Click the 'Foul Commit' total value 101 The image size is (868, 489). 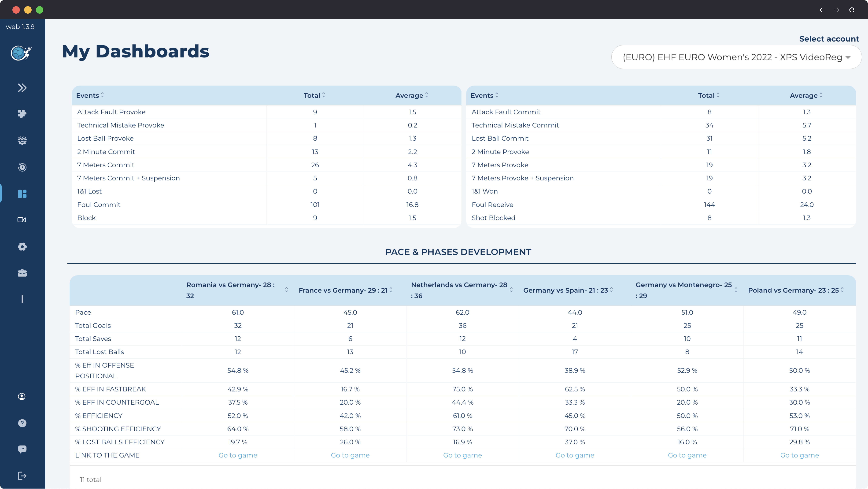[x=315, y=205]
